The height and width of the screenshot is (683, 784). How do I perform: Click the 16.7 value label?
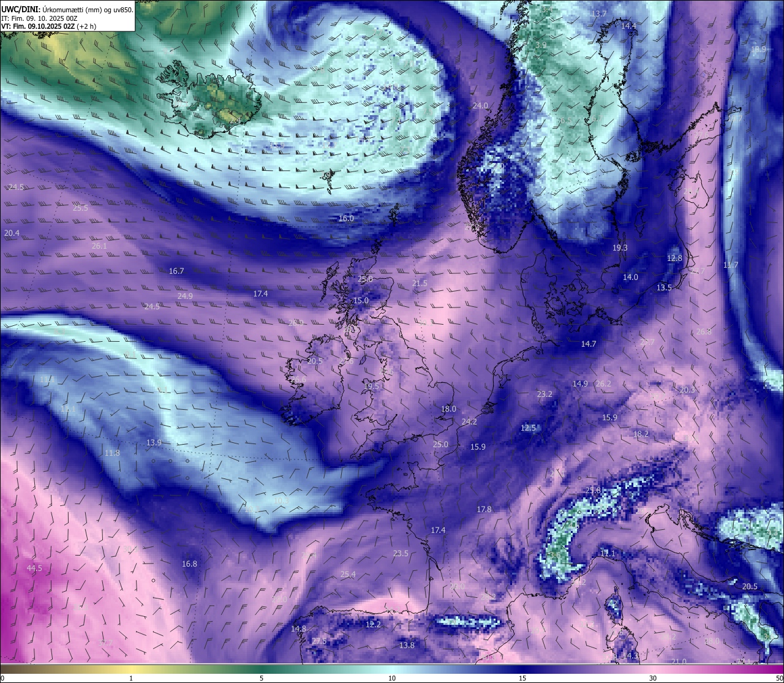(176, 270)
